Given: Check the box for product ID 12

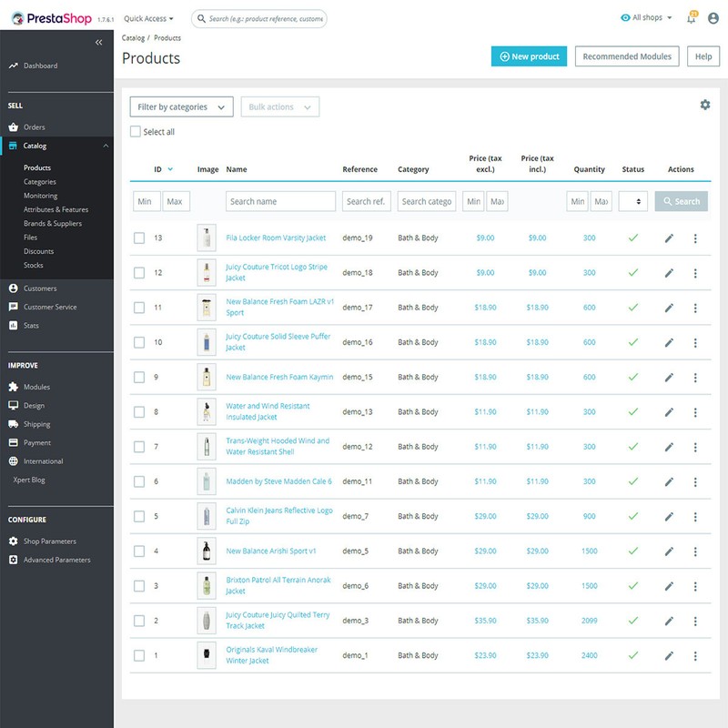Looking at the screenshot, I should point(139,273).
